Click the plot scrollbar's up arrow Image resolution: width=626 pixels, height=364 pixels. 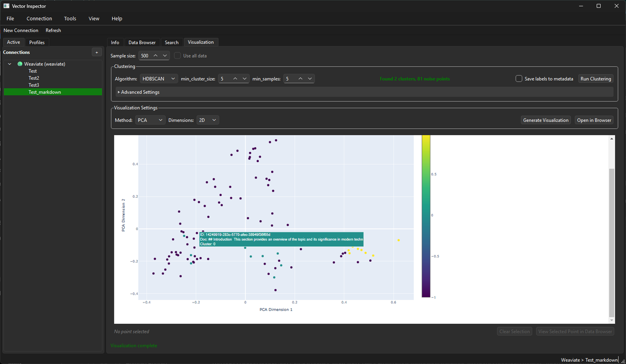(x=612, y=138)
